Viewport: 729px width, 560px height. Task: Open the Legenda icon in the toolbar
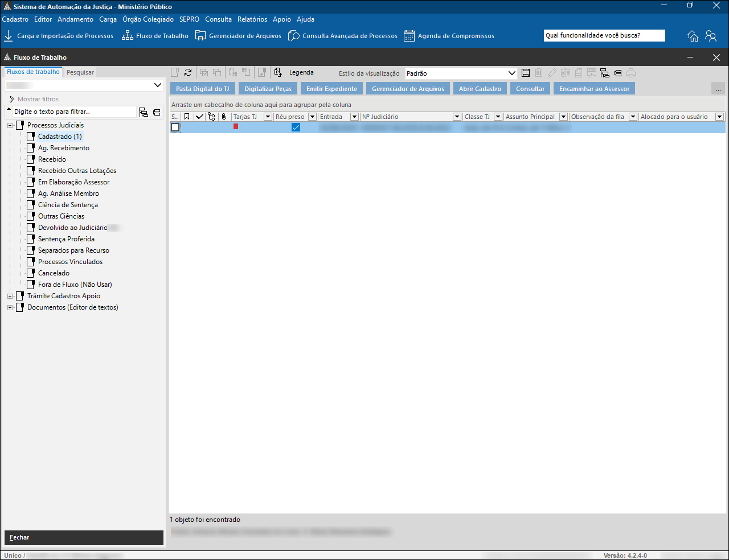(x=278, y=72)
